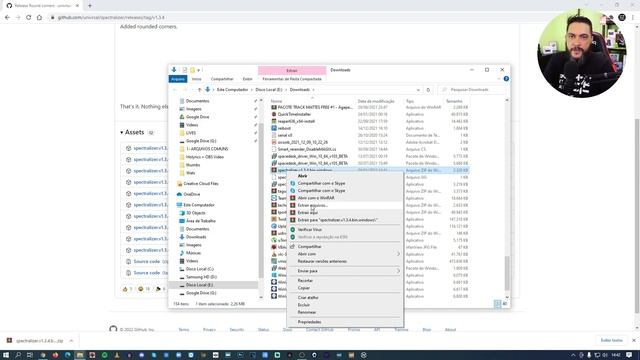Click Chrome back arrow
Screen dimensions: 640x360
(x=7, y=18)
